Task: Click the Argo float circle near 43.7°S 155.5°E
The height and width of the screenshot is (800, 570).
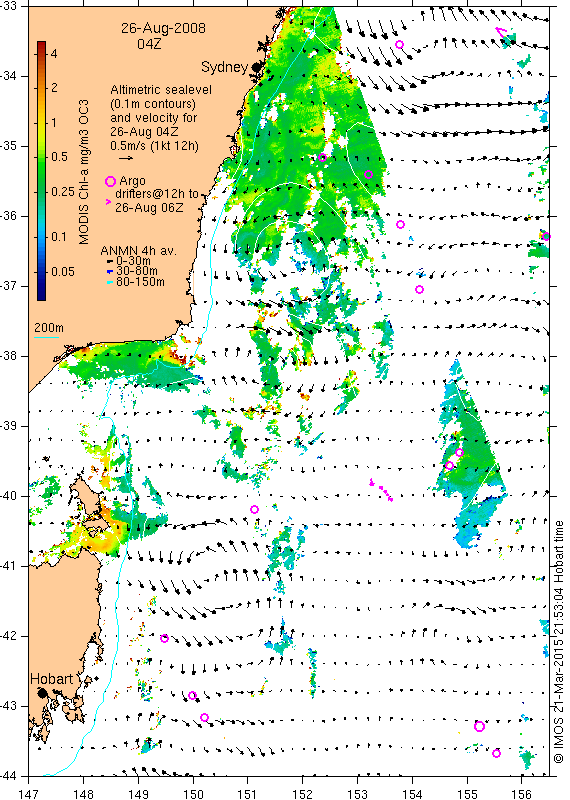Action: pos(496,754)
